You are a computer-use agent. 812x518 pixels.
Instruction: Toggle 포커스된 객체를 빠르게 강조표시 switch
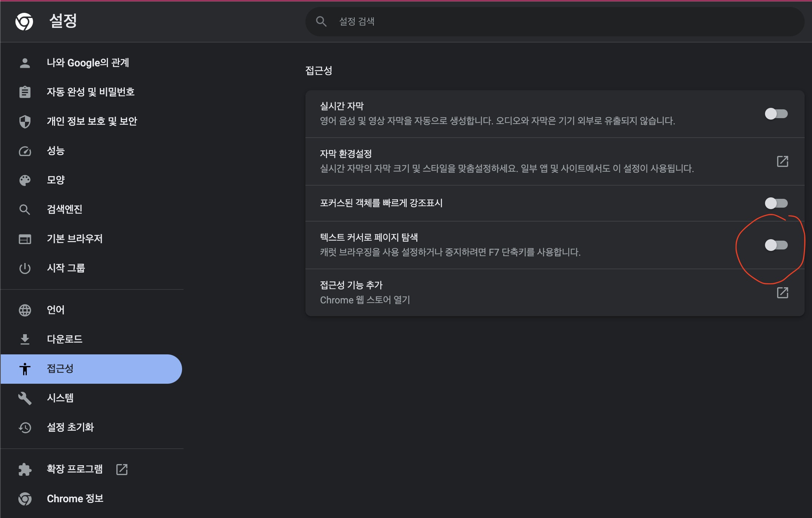click(x=776, y=203)
